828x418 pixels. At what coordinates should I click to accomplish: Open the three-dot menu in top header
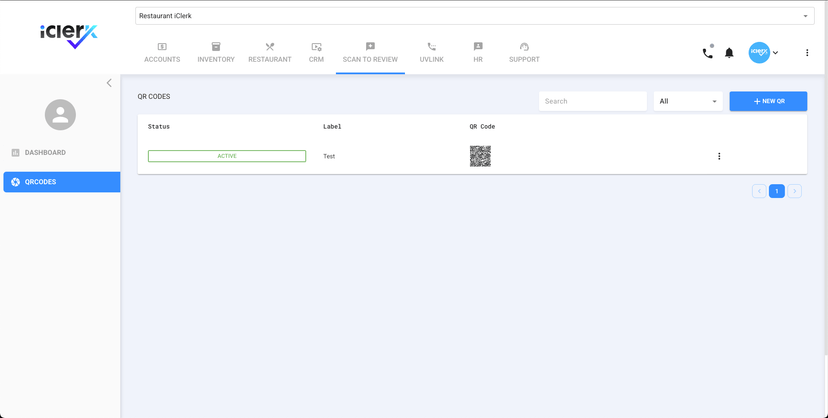[807, 53]
